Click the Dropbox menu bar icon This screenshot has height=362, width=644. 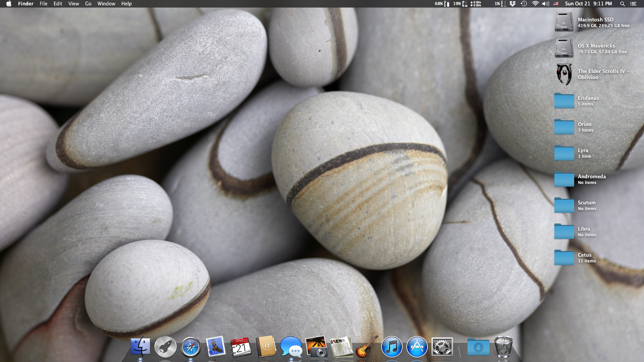(512, 4)
